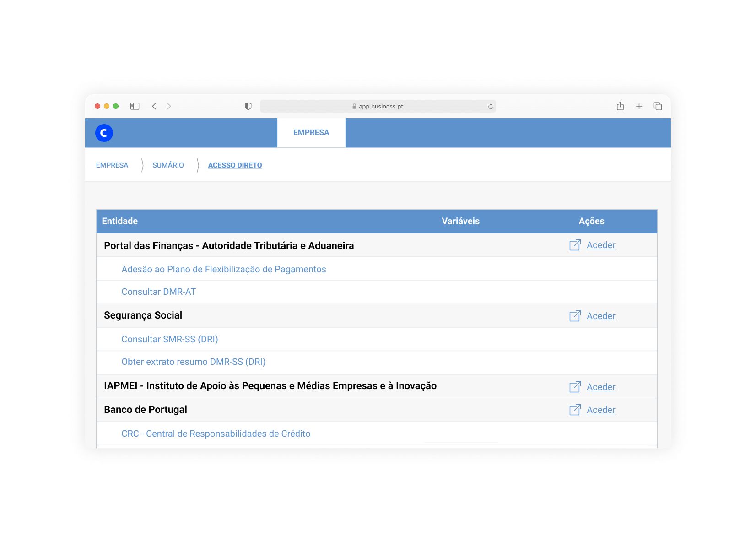Click the external link icon for IAPMEI
Image resolution: width=756 pixels, height=542 pixels.
(575, 387)
